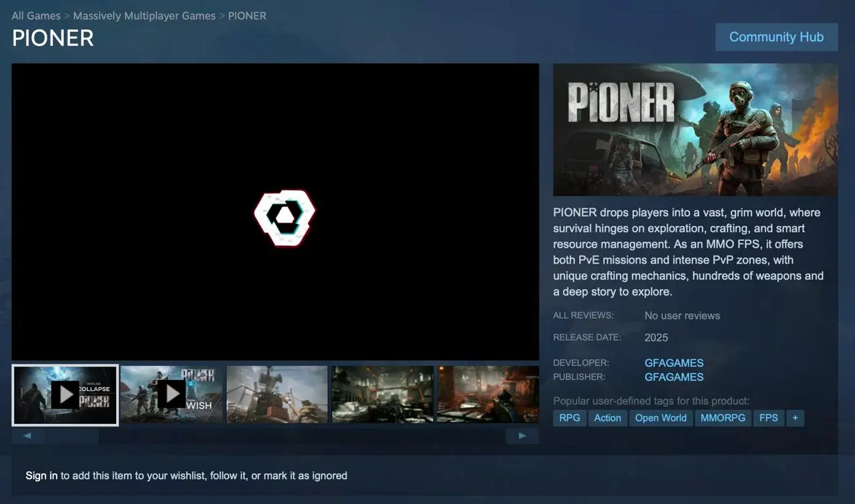Click the PIONER breadcrumb link
This screenshot has width=855, height=504.
247,15
